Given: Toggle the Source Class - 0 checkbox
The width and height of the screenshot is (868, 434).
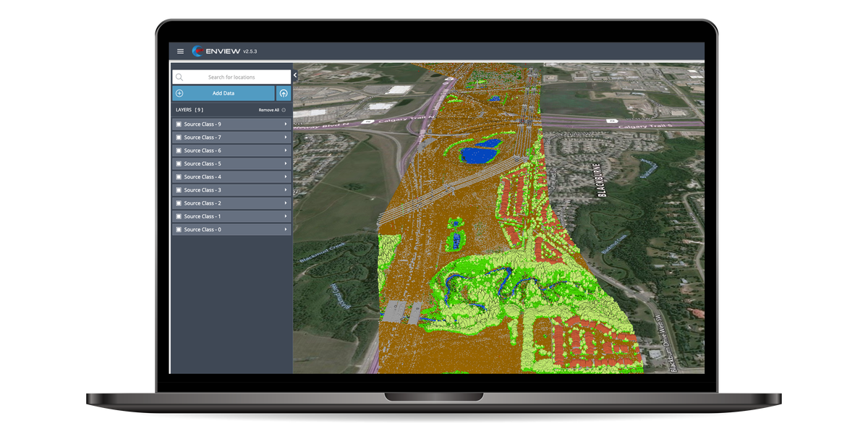Looking at the screenshot, I should click(x=179, y=229).
